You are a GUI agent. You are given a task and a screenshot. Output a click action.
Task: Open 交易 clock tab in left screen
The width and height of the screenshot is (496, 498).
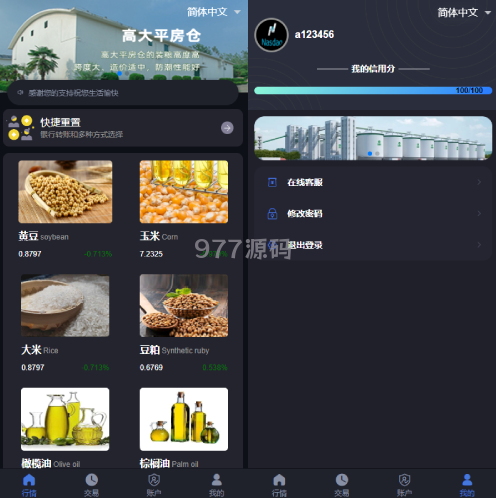click(x=91, y=485)
